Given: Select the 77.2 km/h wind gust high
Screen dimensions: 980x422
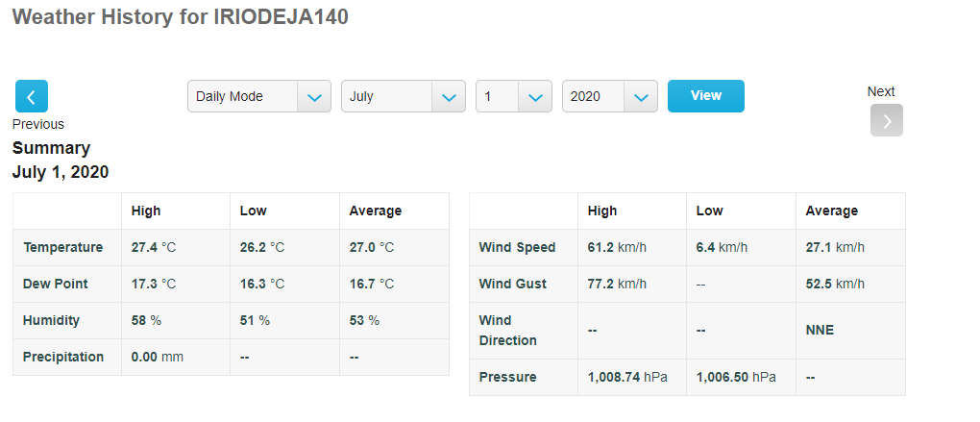Looking at the screenshot, I should click(x=617, y=284).
